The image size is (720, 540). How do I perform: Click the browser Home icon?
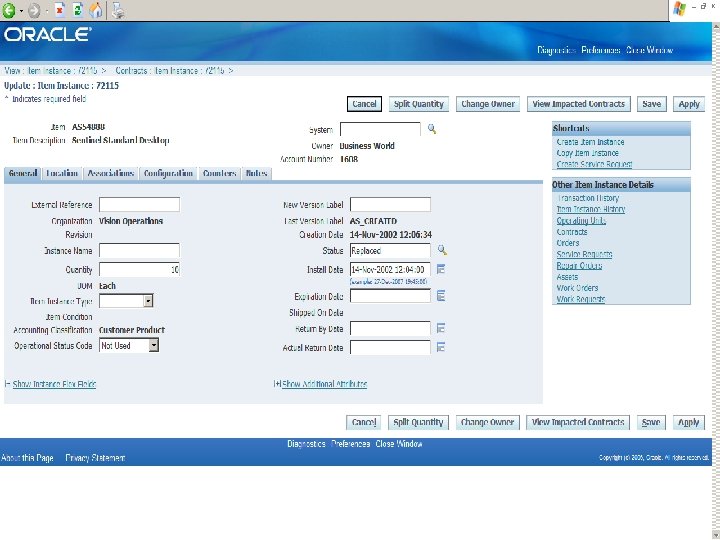[x=96, y=10]
